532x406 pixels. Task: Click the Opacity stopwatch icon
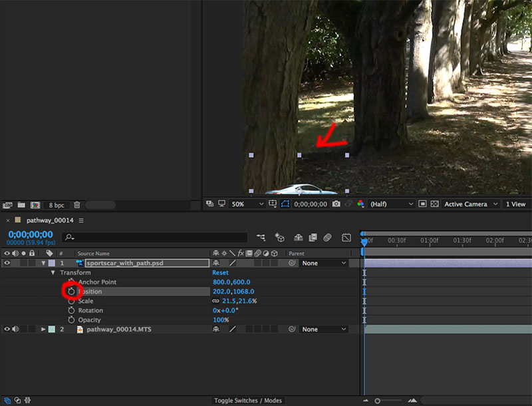tap(72, 320)
